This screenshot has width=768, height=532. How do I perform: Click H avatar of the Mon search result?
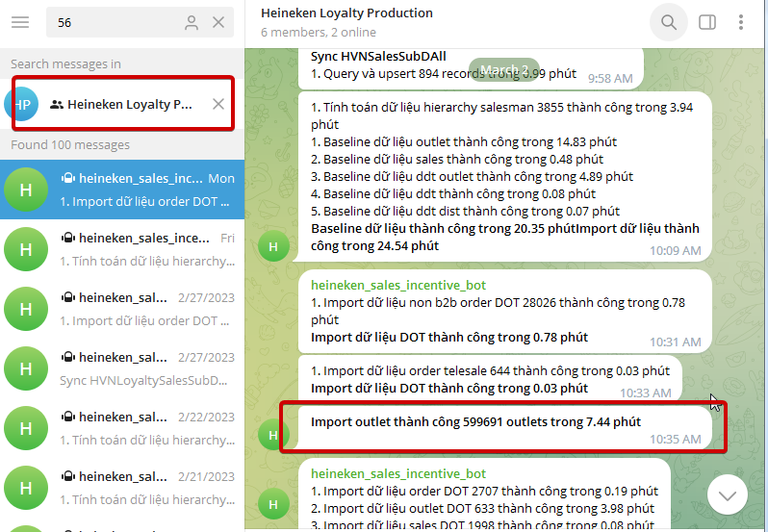(26, 190)
